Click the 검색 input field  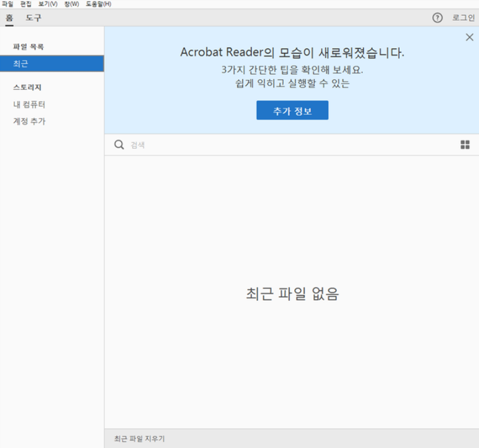pos(290,145)
